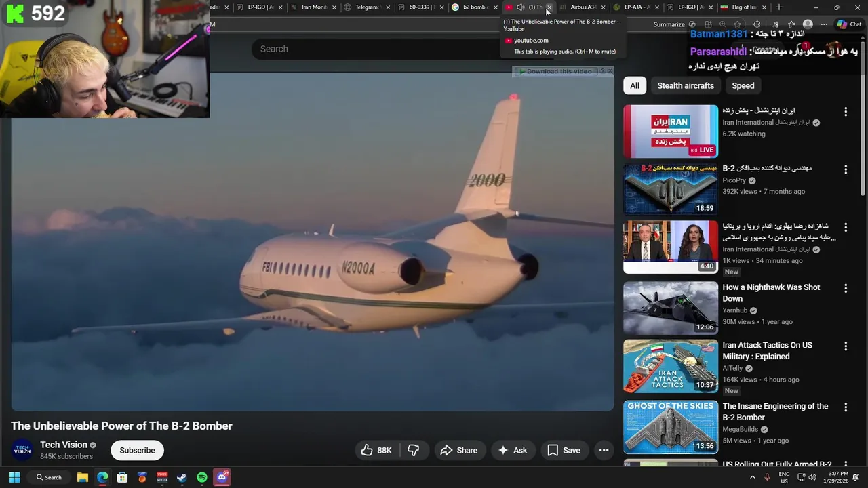Open options menu for Iran Attack Tactics video

(845, 346)
